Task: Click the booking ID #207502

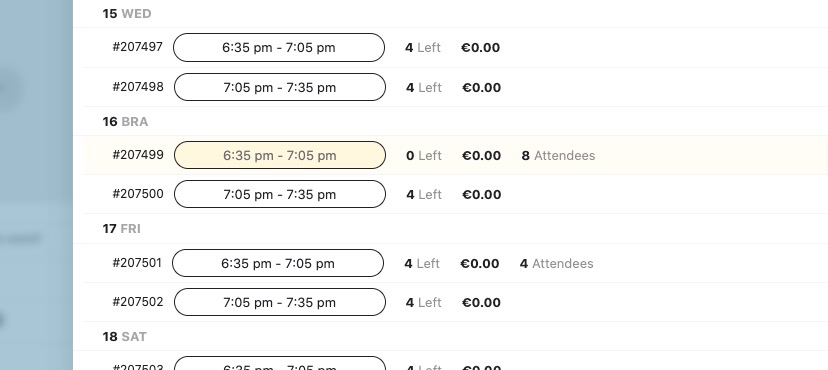Action: (x=138, y=301)
